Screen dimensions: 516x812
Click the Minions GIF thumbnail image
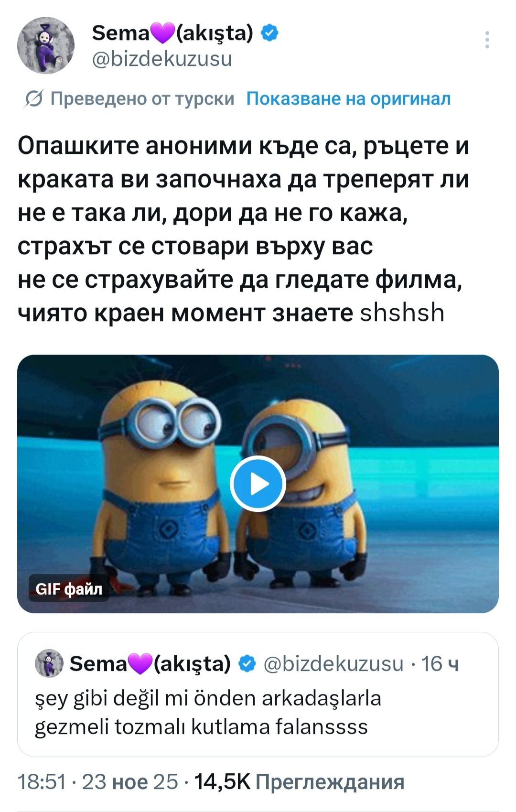[x=258, y=484]
